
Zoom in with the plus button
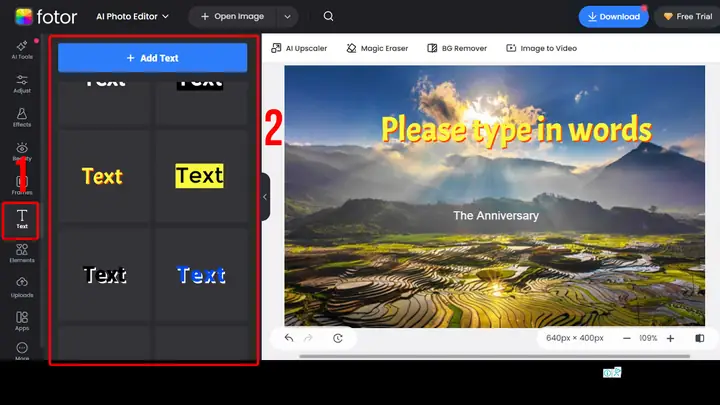click(670, 338)
